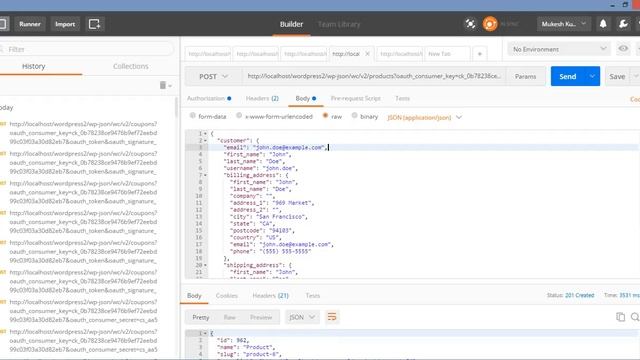Open the JSON (application/json) type dropdown
640x360 pixels.
pos(424,118)
